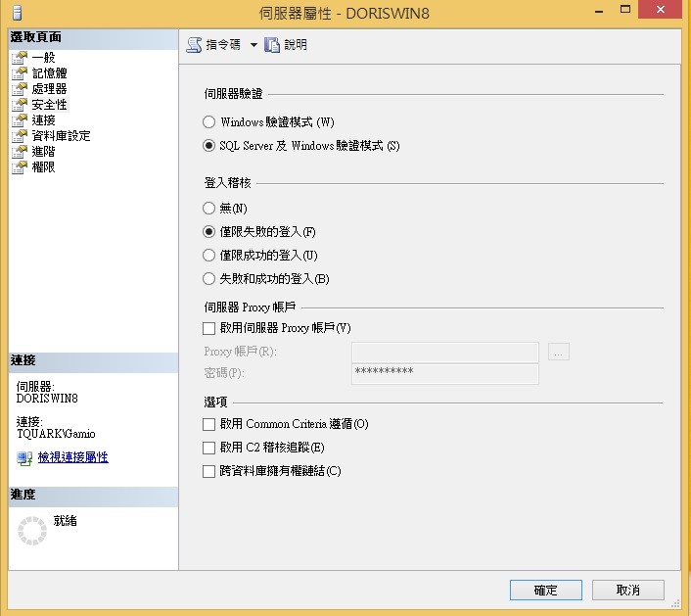Click the icon beside 一般 page
The width and height of the screenshot is (691, 616).
[20, 58]
